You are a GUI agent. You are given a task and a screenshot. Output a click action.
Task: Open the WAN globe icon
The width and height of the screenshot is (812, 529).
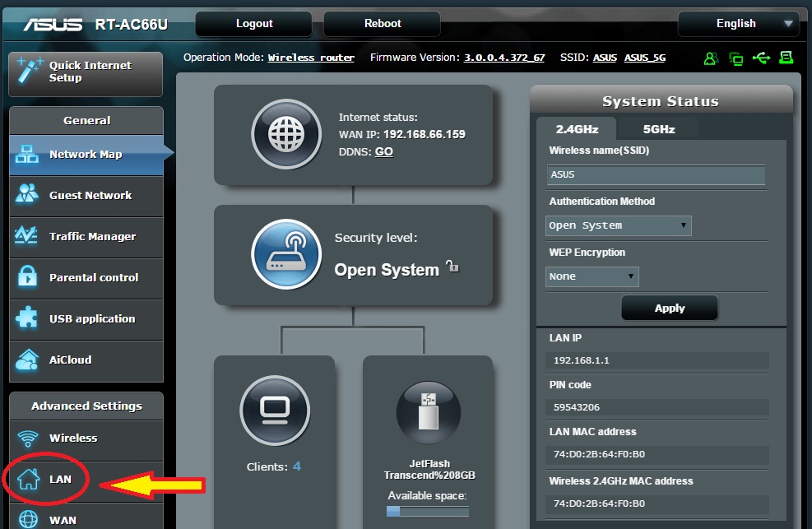28,519
